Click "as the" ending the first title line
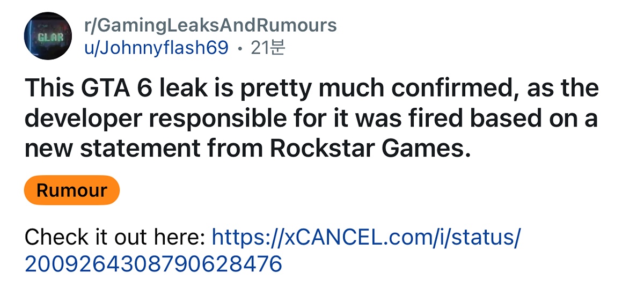Image resolution: width=644 pixels, height=295 pixels. click(x=562, y=88)
